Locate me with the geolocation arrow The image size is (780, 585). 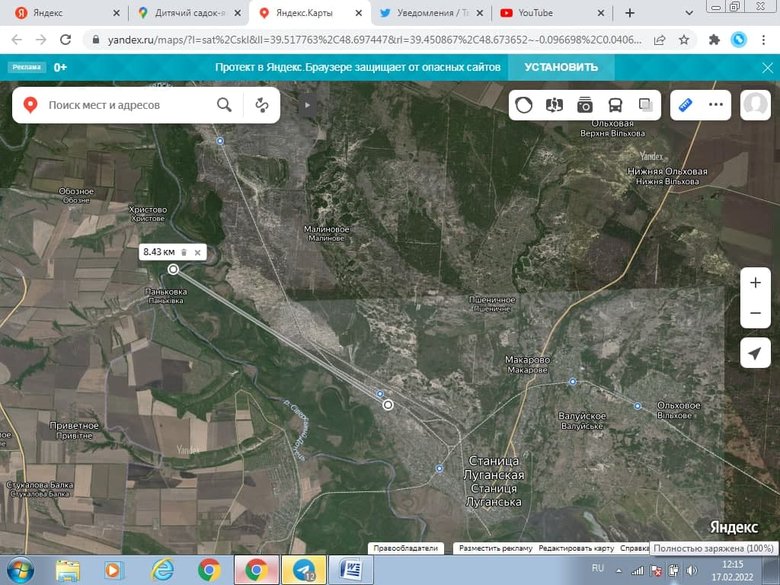[x=755, y=353]
